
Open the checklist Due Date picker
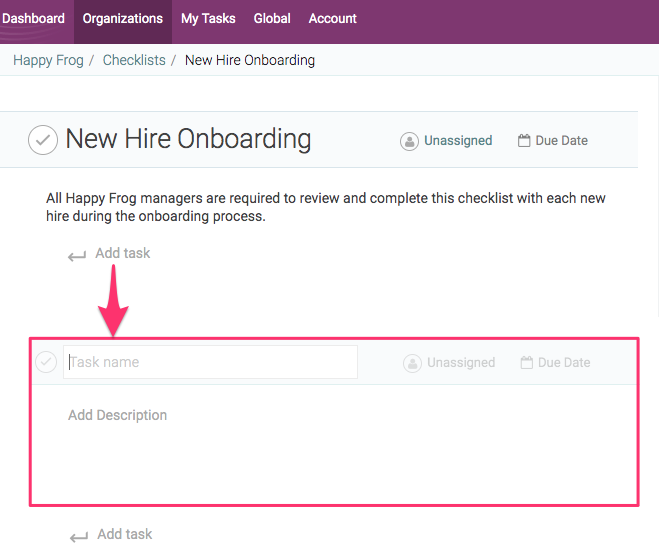pyautogui.click(x=561, y=141)
